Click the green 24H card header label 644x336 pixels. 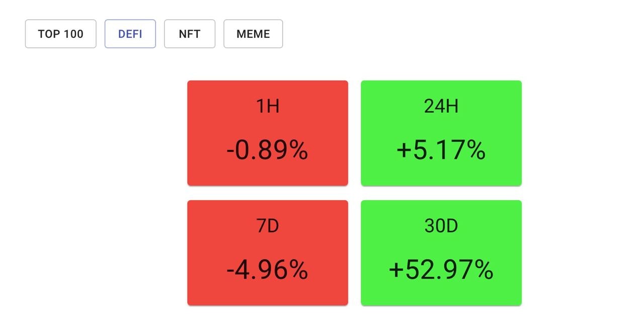(441, 106)
